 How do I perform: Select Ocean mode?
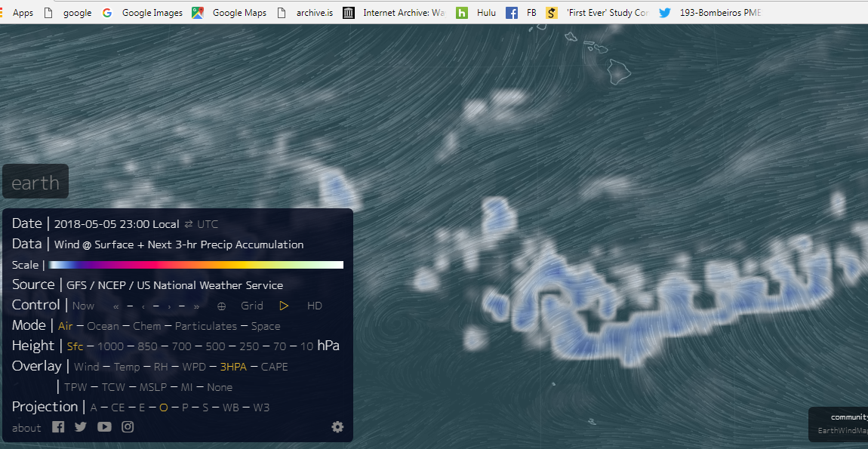pos(103,326)
